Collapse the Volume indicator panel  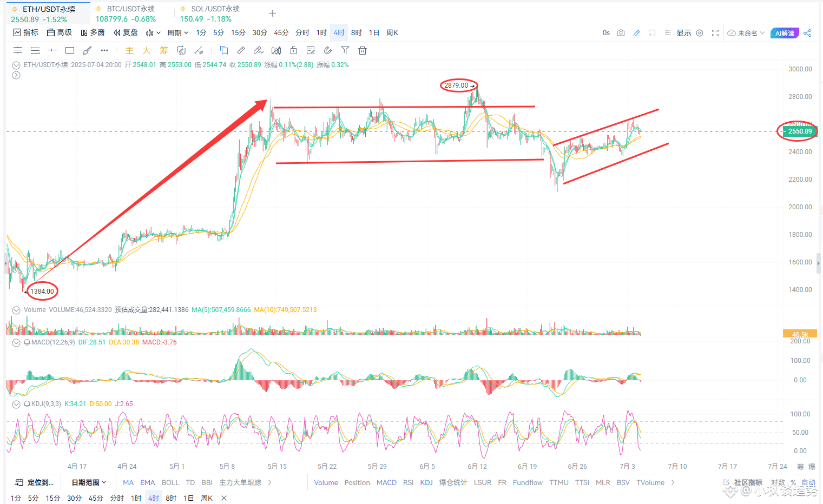[x=16, y=309]
